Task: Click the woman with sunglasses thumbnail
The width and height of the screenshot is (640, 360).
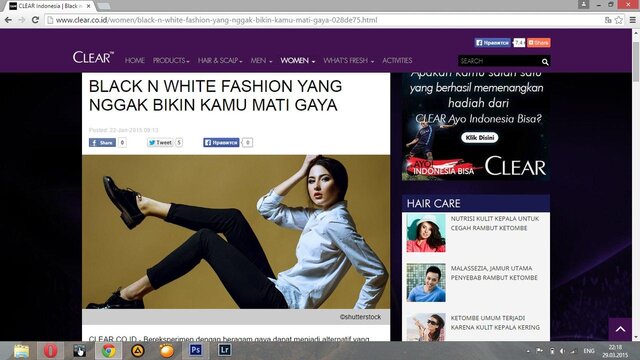Action: 426,327
